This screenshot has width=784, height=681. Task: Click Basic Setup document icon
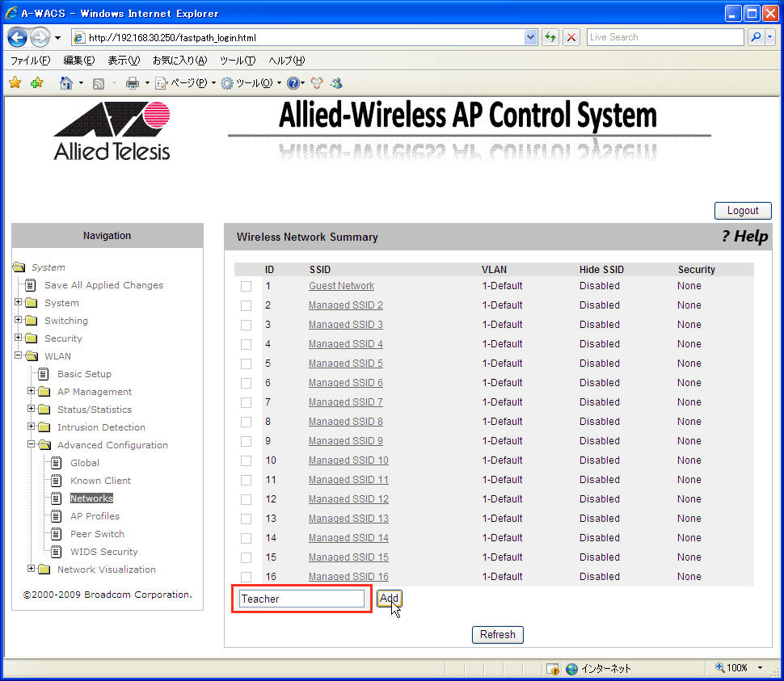coord(44,374)
